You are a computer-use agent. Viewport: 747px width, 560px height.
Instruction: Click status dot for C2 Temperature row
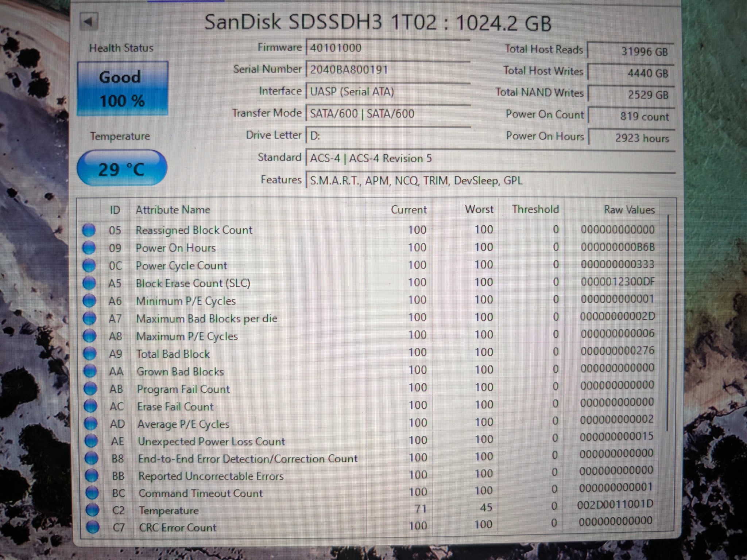pos(92,510)
